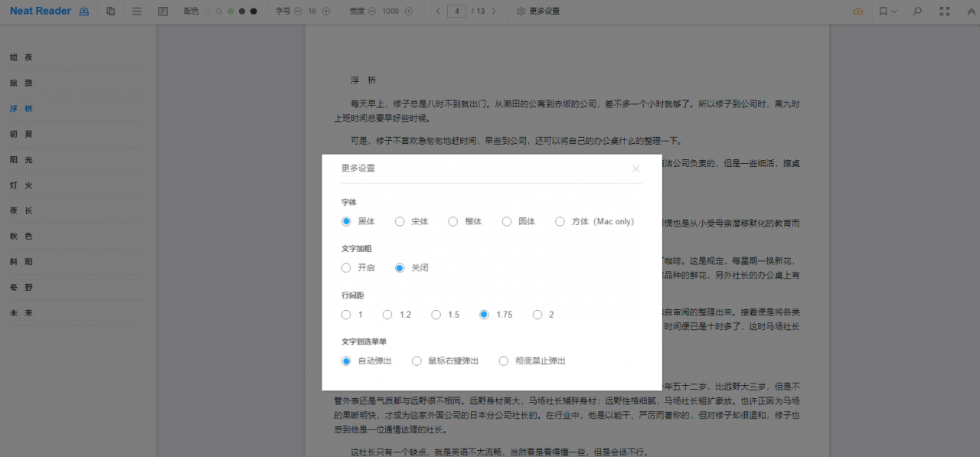Click the bookmark icon in toolbar

[883, 11]
